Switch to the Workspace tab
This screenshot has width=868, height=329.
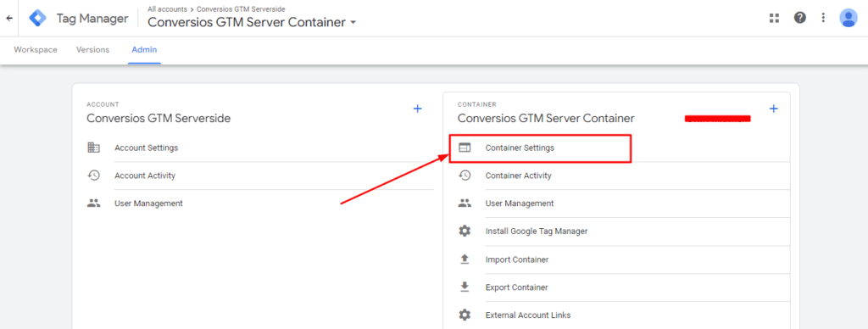pyautogui.click(x=36, y=50)
